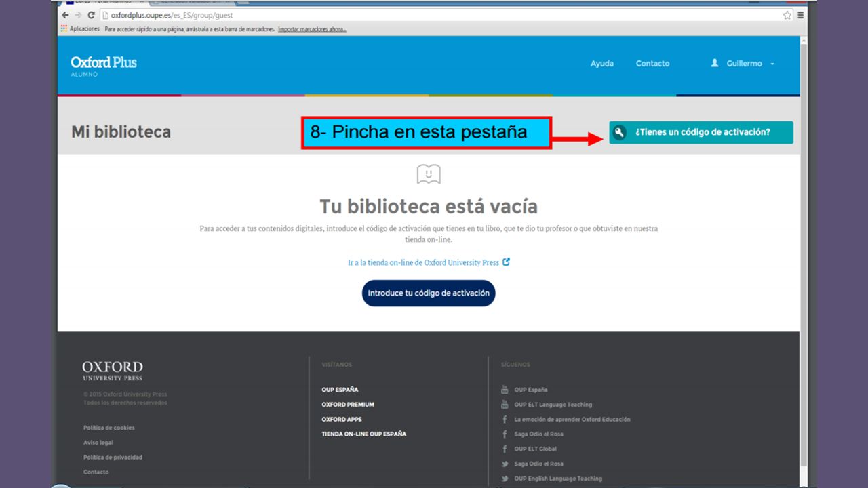Click the browser forward arrow
Screen dimensions: 868x488
click(x=78, y=15)
